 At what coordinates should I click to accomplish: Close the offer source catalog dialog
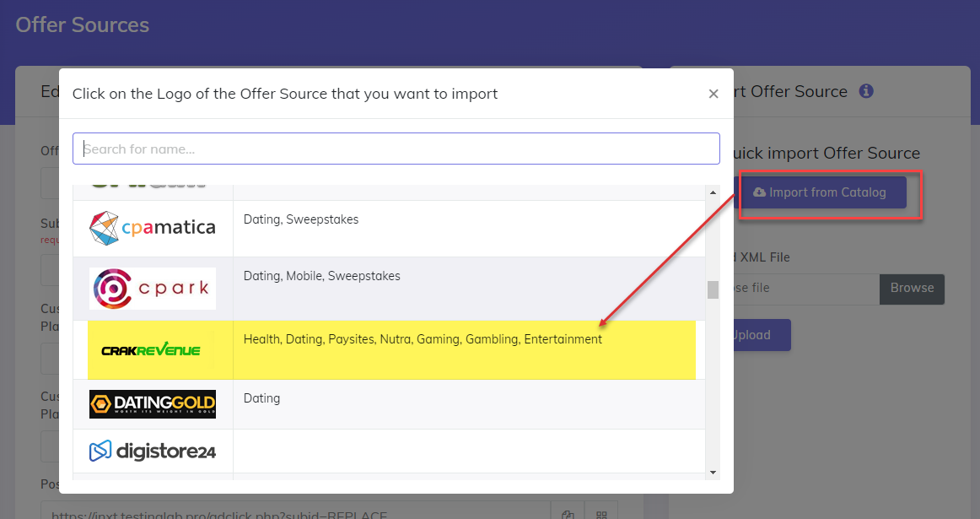tap(713, 94)
